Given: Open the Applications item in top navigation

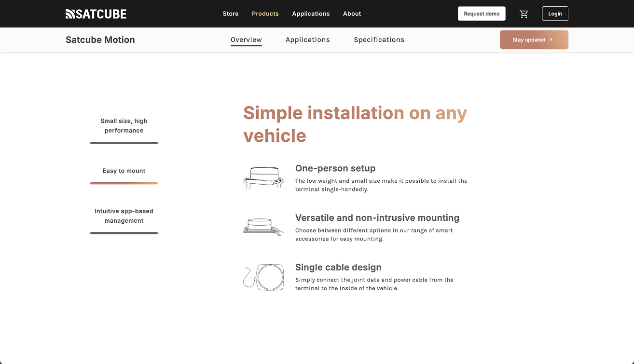Looking at the screenshot, I should (x=311, y=13).
